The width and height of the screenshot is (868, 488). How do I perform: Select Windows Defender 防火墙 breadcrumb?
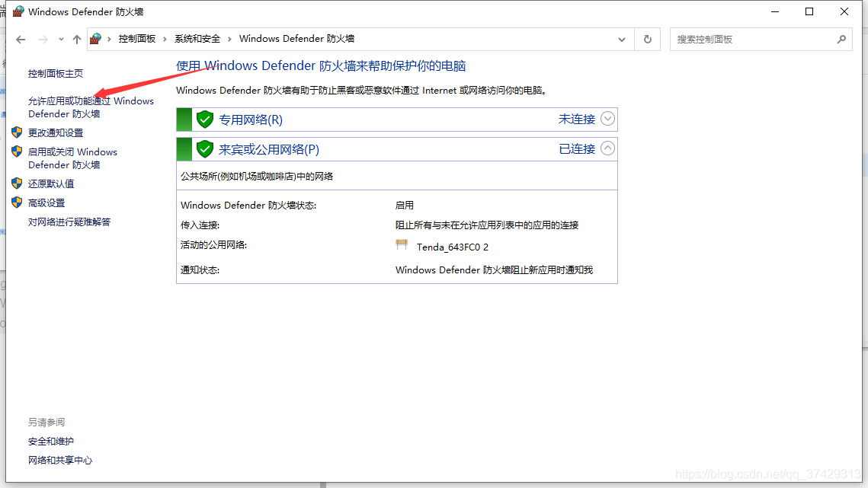click(x=296, y=39)
